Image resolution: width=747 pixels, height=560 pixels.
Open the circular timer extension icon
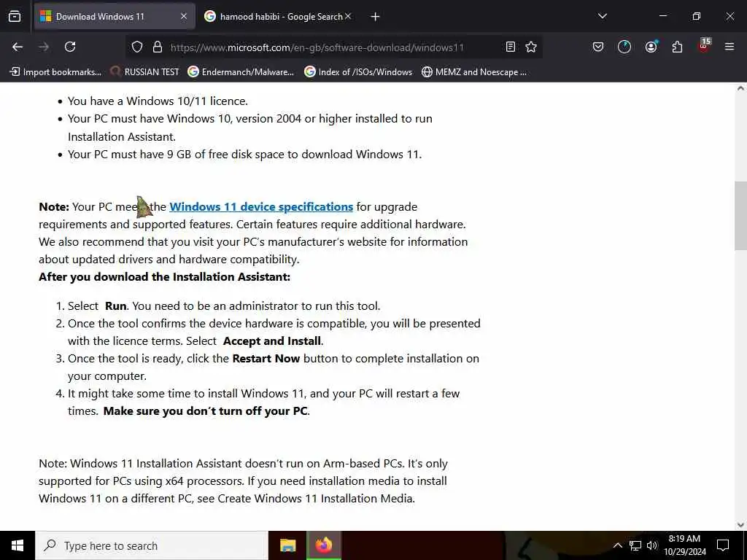624,47
